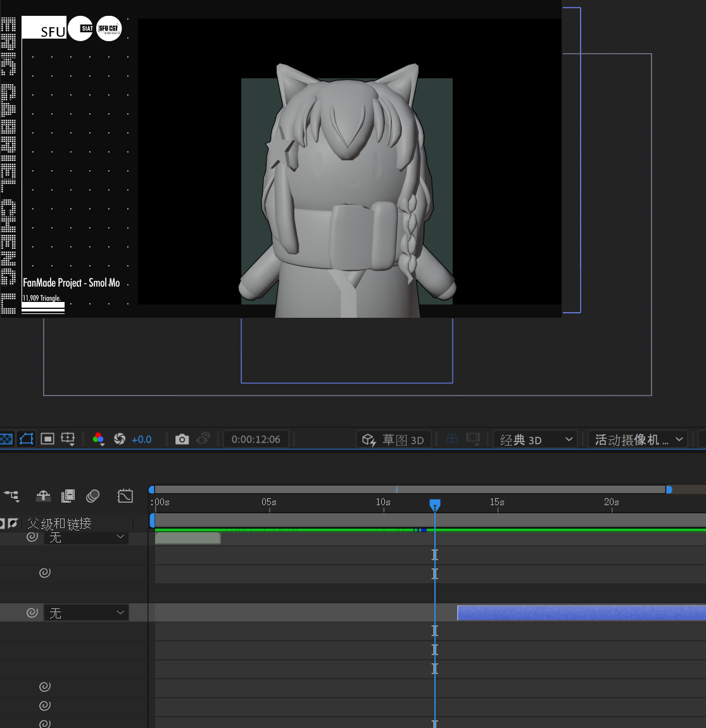Click the round SFU CGI logo
This screenshot has height=728, width=706.
tap(109, 28)
